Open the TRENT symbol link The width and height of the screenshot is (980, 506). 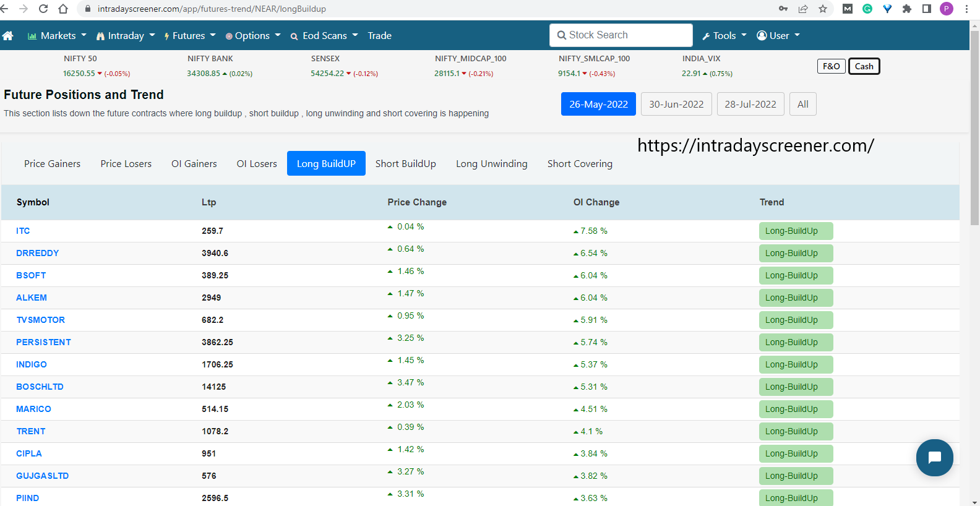click(x=31, y=431)
